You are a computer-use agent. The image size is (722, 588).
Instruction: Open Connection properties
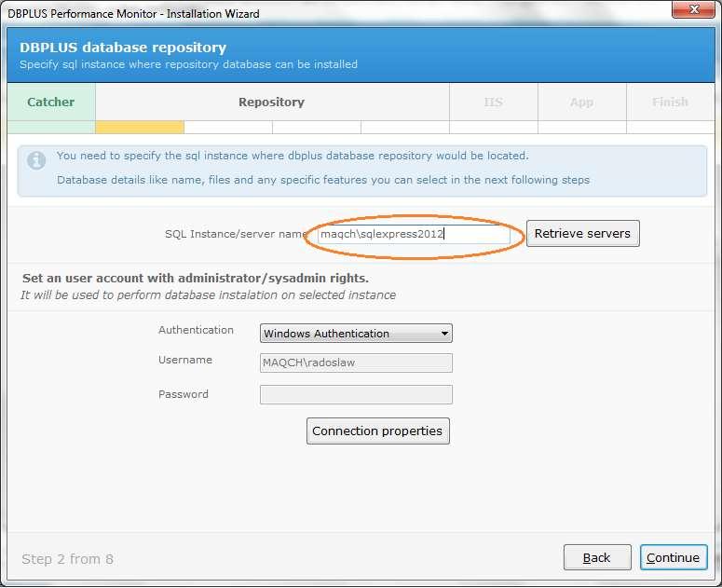coord(377,431)
